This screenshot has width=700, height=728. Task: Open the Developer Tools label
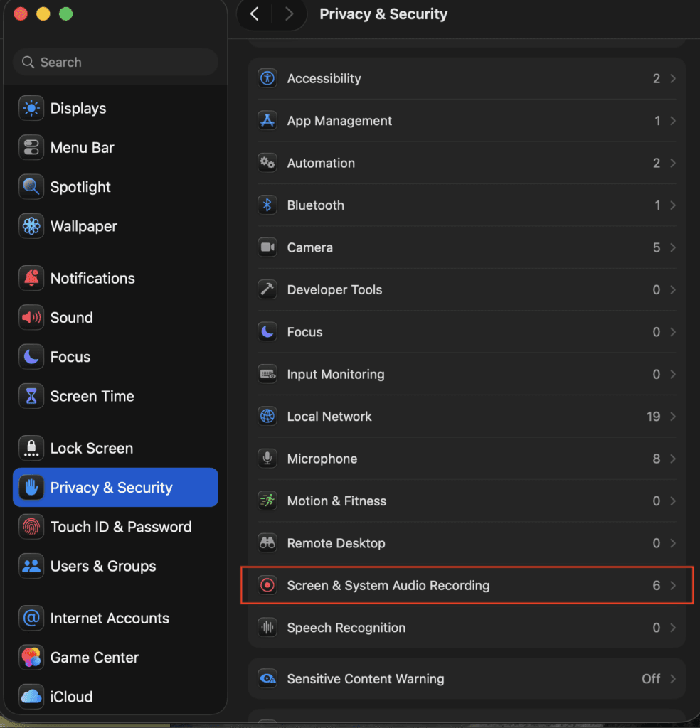(x=334, y=290)
